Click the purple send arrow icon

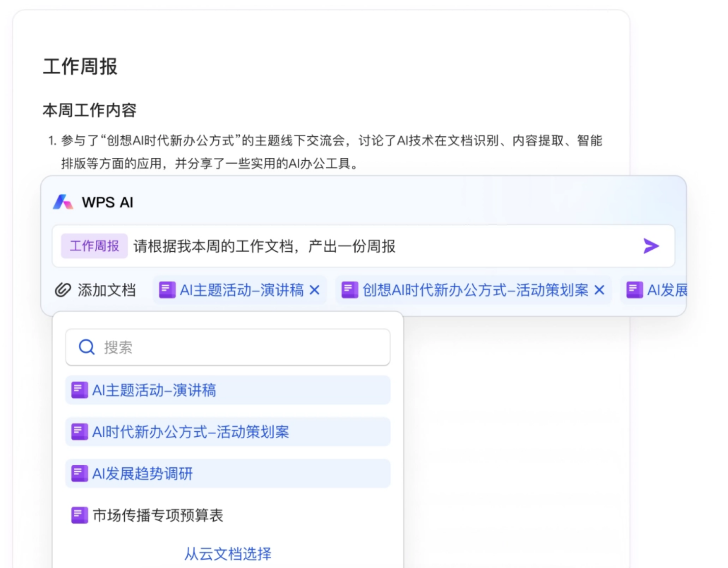[651, 246]
